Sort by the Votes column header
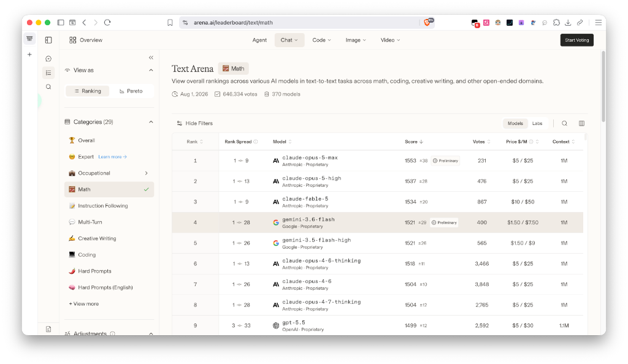This screenshot has width=628, height=364. pos(481,142)
